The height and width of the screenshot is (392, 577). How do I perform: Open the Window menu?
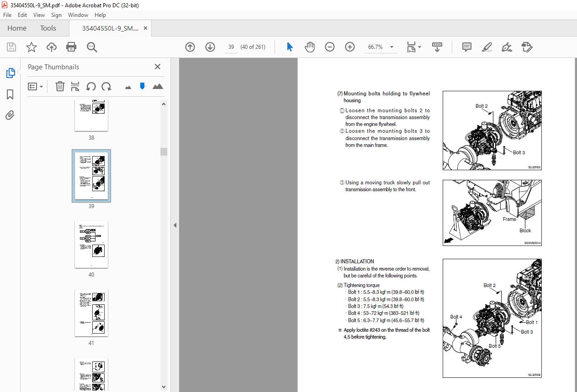point(78,15)
